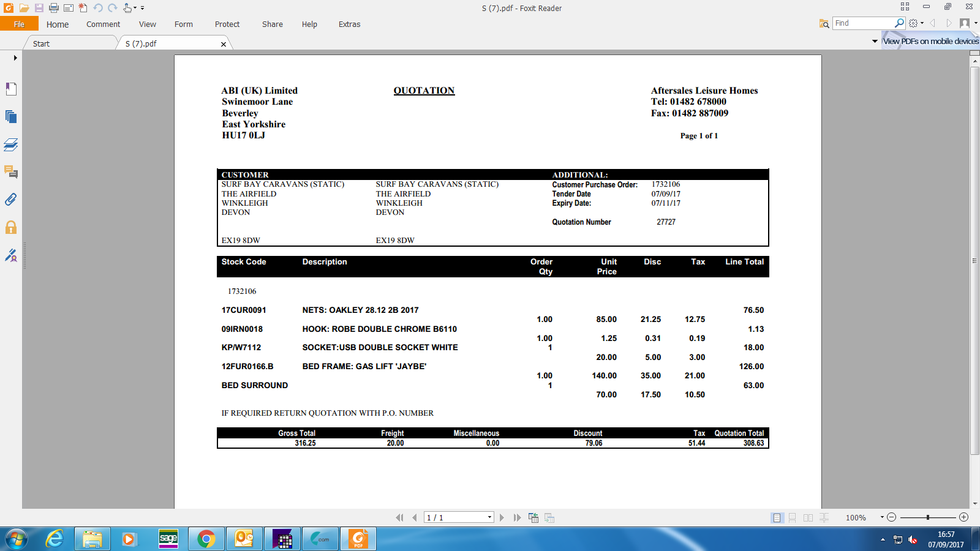Expand the zoom percentage dropdown
Screen dimensions: 980x551
pos(882,517)
